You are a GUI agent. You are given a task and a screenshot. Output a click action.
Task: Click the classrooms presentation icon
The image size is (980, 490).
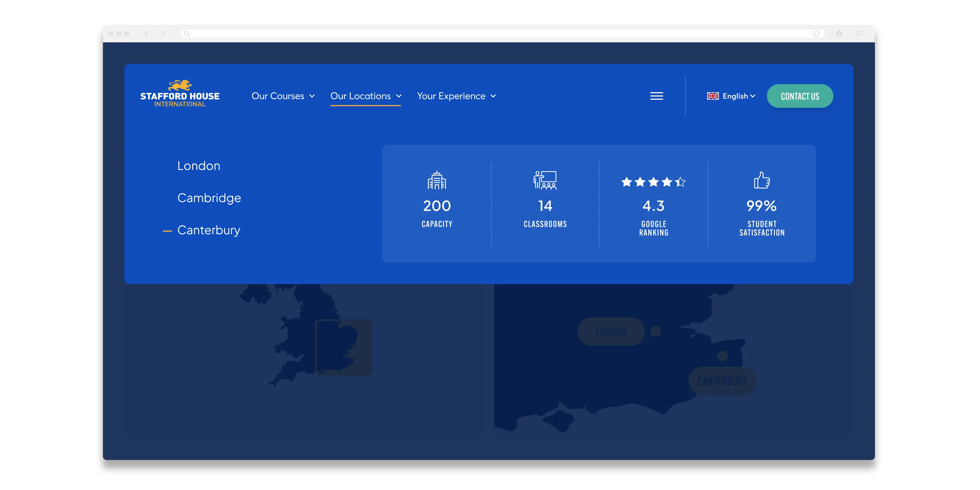pos(545,180)
